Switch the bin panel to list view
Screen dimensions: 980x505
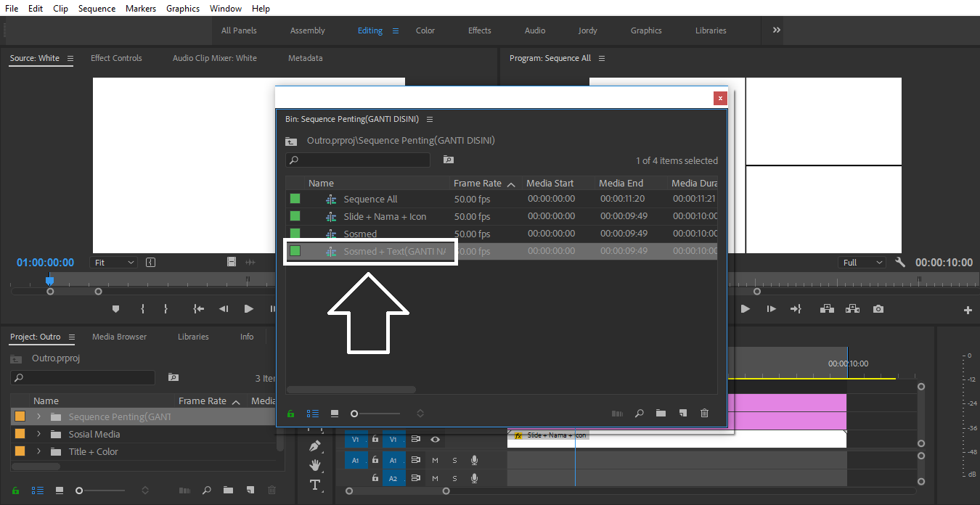pos(313,413)
